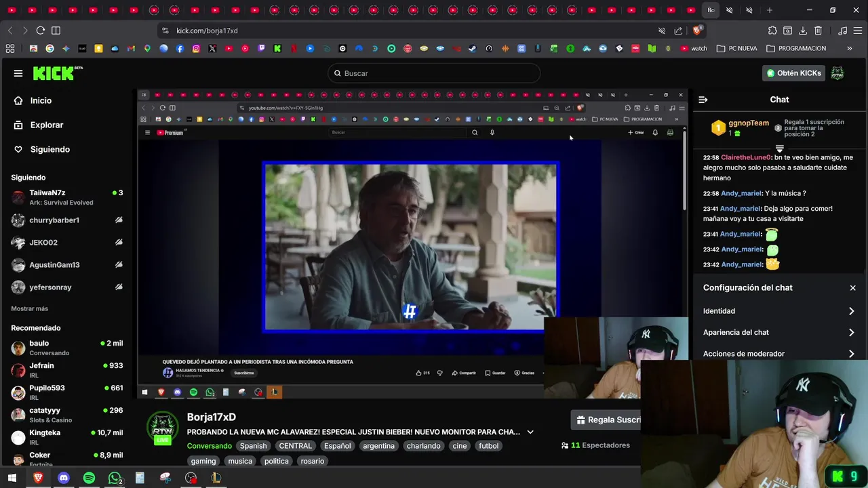
Task: Open Brave downloads icon
Action: (803, 30)
